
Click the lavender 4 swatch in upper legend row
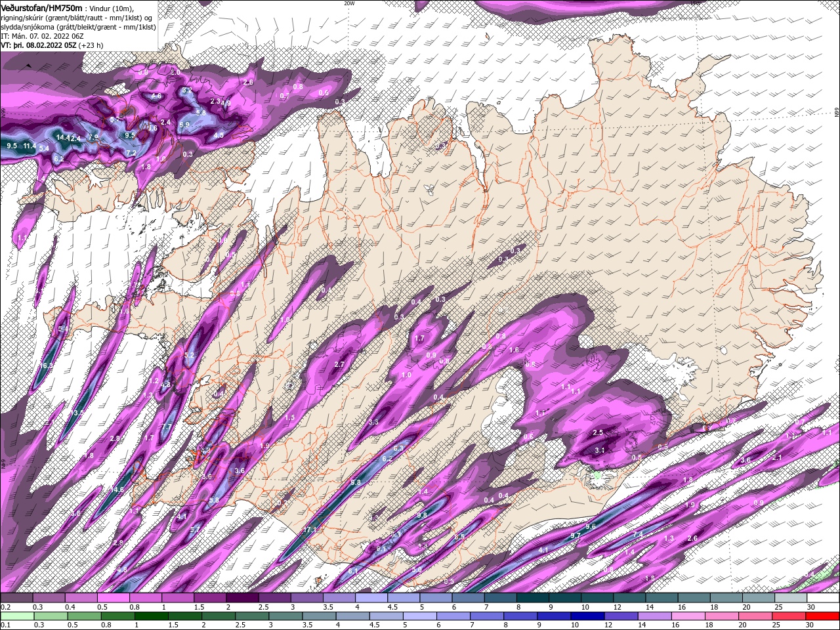(x=371, y=598)
